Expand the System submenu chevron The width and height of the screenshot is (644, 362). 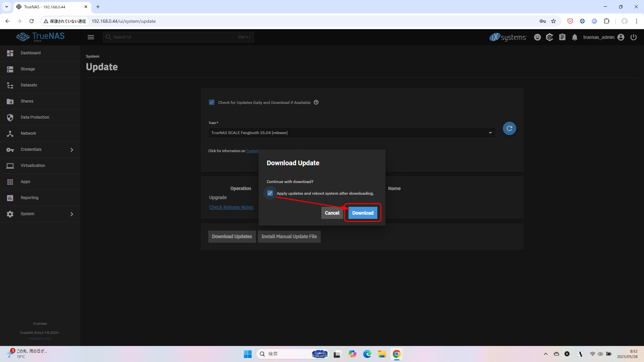point(71,214)
